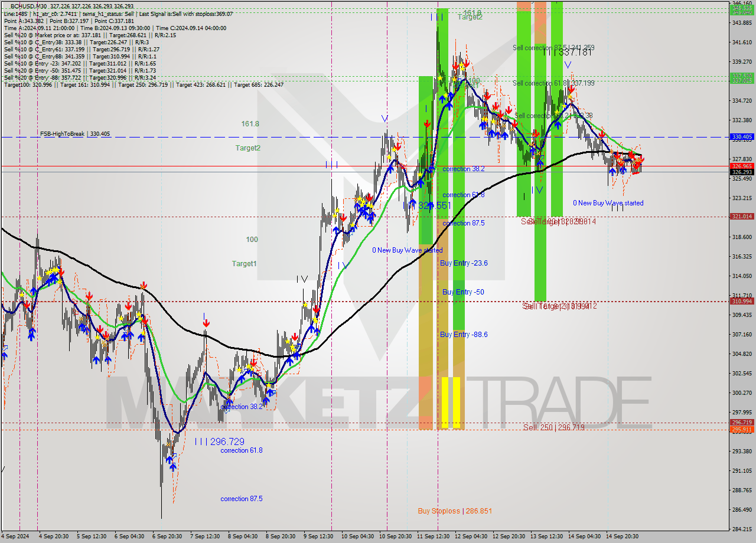This screenshot has height=543, width=756.
Task: Select the 10 Sep 20:30 time axis label
Action: tap(395, 537)
